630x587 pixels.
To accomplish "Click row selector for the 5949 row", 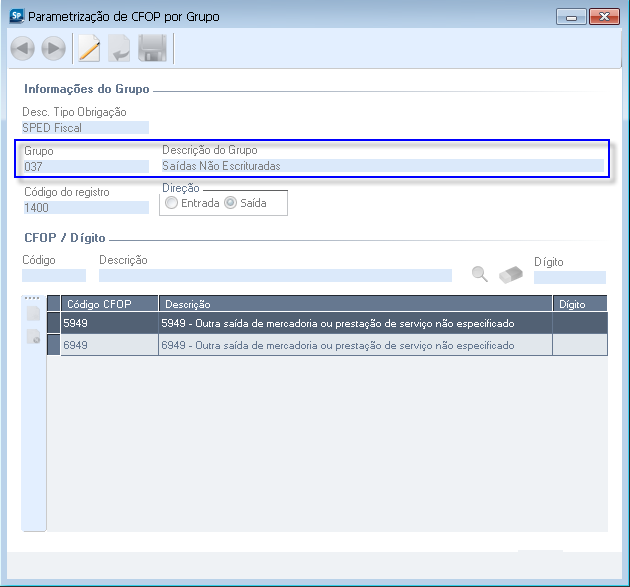I will click(53, 323).
